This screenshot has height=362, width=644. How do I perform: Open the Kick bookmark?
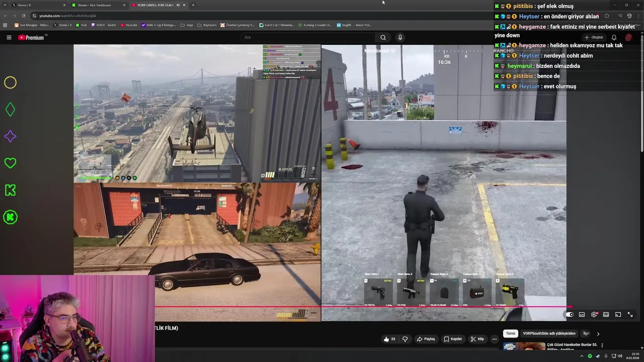tap(82, 25)
